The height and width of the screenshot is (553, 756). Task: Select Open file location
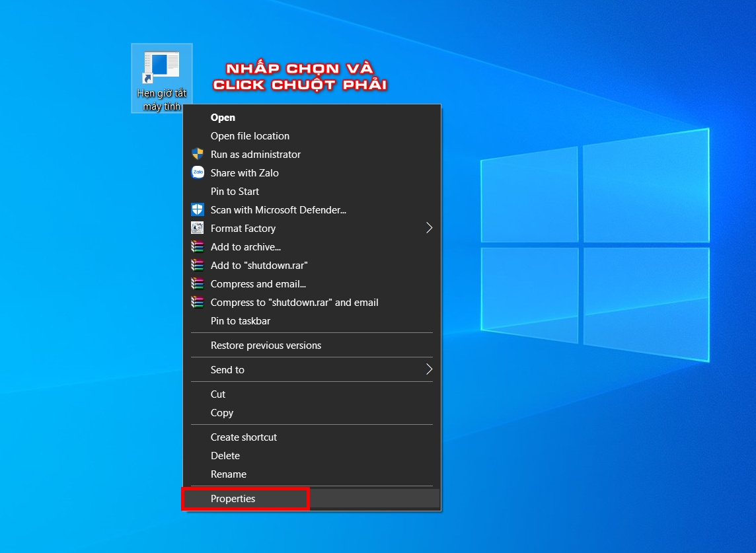pos(312,136)
